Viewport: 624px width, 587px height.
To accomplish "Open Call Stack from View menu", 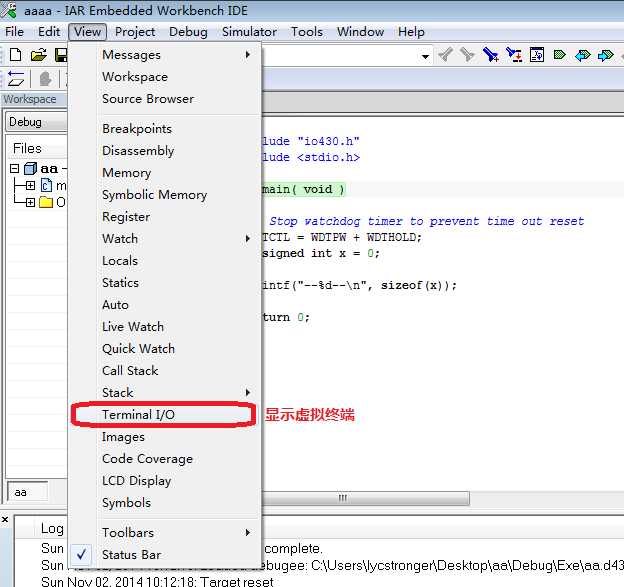I will point(165,371).
